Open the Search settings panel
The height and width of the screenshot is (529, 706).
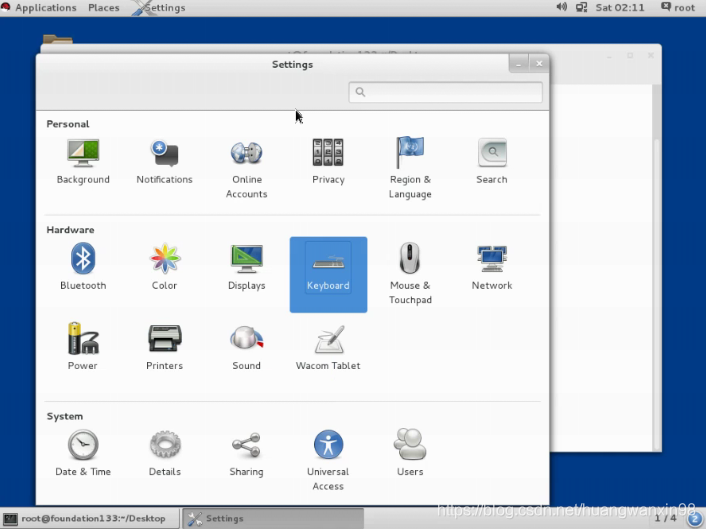[492, 161]
